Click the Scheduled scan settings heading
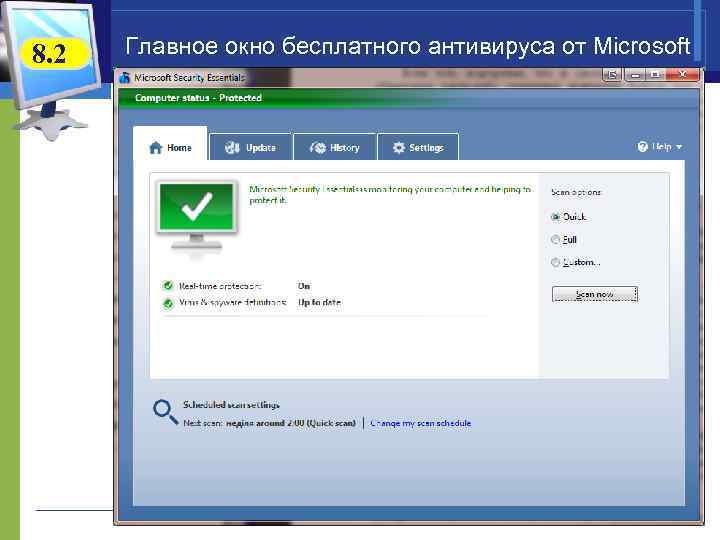Viewport: 720px width, 540px height. pyautogui.click(x=231, y=405)
